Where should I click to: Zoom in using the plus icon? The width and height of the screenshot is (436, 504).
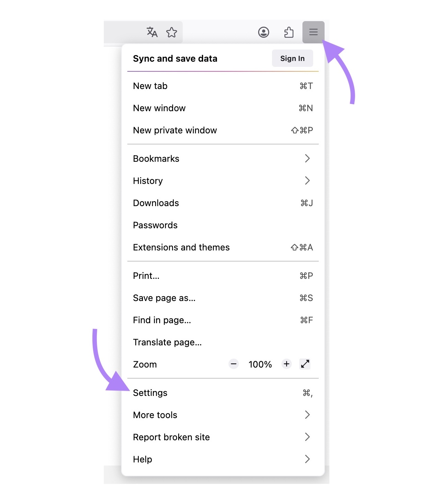point(287,364)
